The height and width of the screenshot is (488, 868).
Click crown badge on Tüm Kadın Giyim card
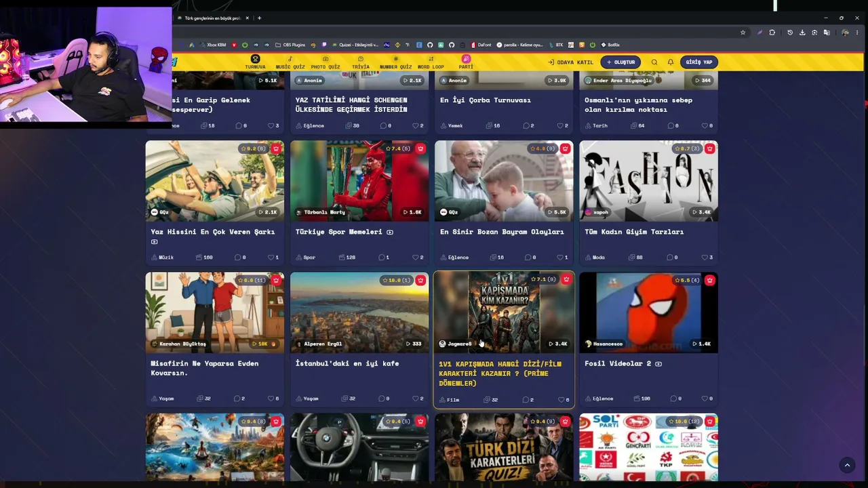(709, 148)
